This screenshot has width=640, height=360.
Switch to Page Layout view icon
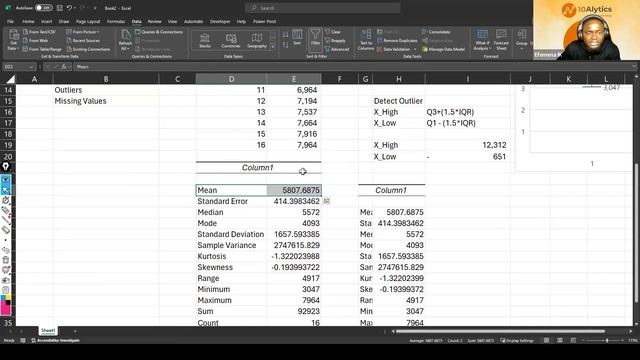pyautogui.click(x=560, y=340)
